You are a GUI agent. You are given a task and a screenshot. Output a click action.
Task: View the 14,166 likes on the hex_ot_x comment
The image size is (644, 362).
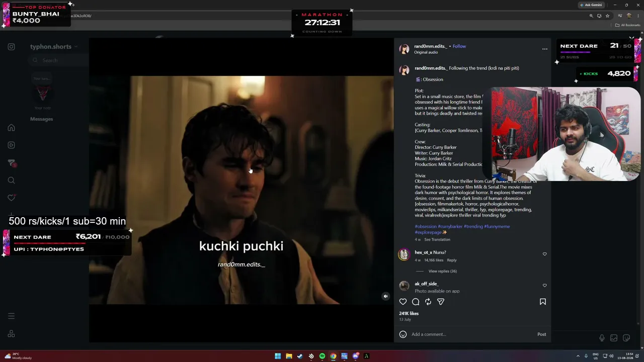(x=434, y=260)
